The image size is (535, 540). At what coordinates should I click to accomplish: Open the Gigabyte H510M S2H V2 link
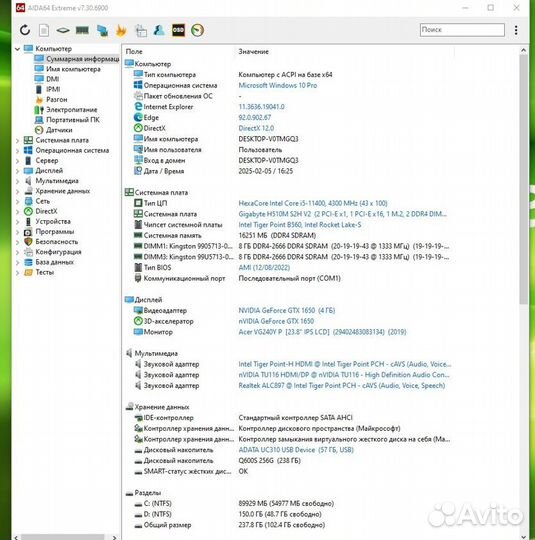[x=342, y=214]
